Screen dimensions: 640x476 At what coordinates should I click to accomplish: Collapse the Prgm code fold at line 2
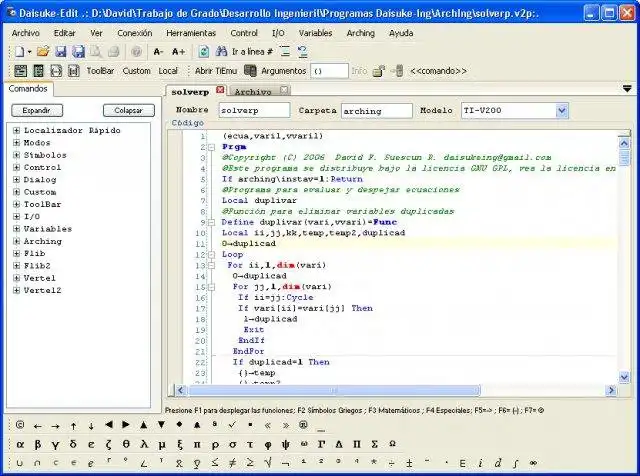[x=211, y=147]
